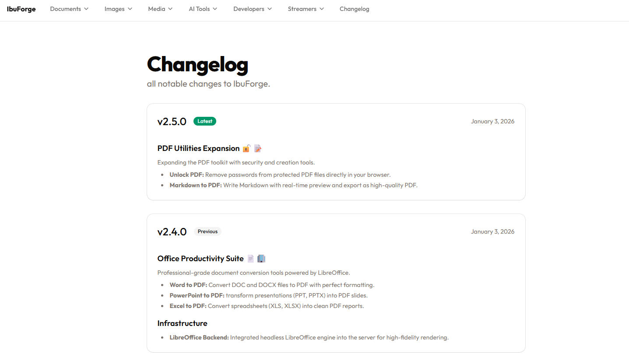Open the AI Tools dropdown
This screenshot has width=629, height=364.
[x=203, y=9]
